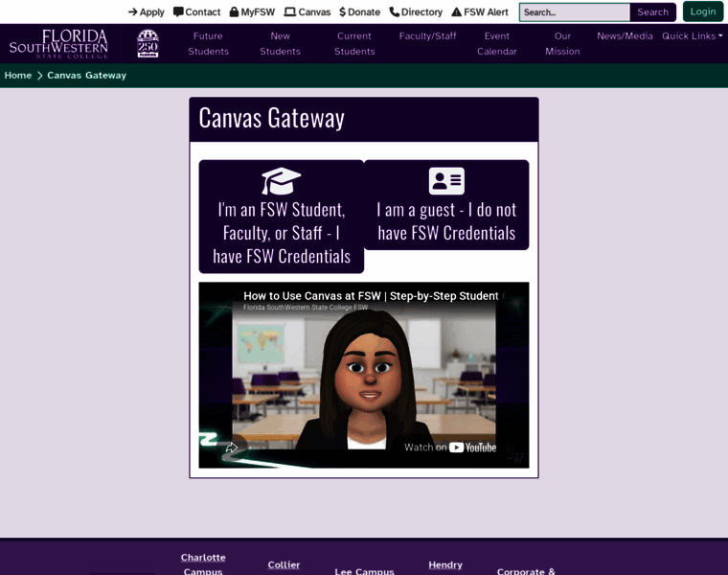Play the How to Use Canvas video
The height and width of the screenshot is (575, 728).
(x=364, y=375)
